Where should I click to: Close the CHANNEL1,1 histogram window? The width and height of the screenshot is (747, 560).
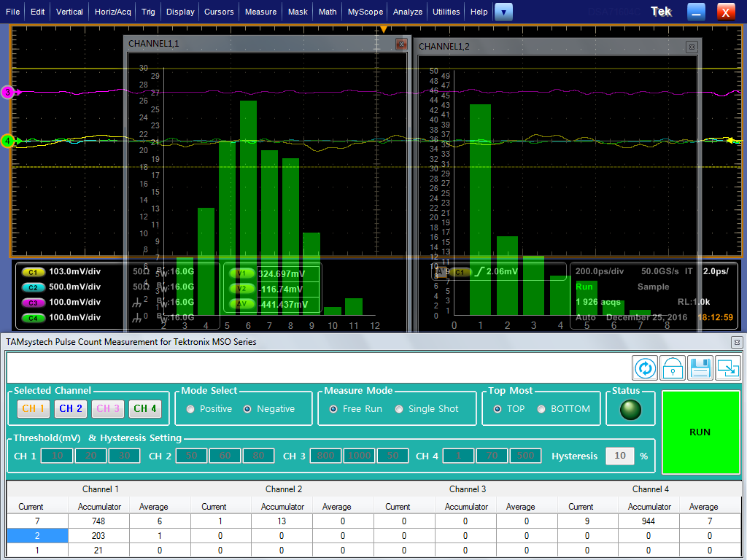(401, 44)
